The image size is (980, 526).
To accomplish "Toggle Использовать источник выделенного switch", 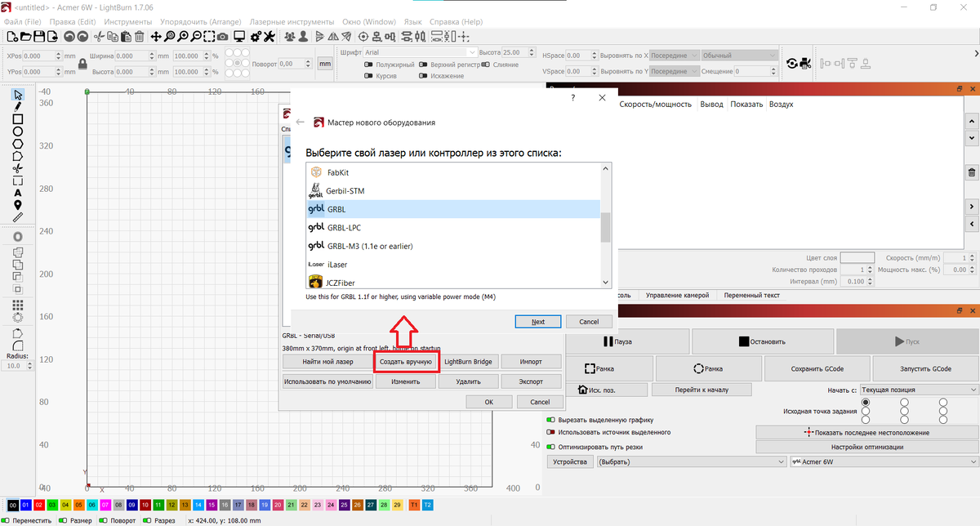I will click(x=550, y=432).
